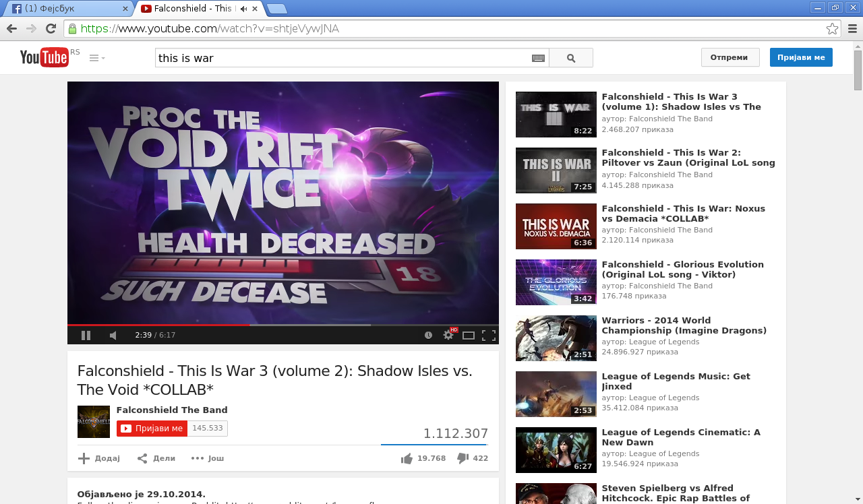The image size is (863, 504).
Task: Open Warriors 2014 World Championship thumbnail
Action: click(x=556, y=338)
